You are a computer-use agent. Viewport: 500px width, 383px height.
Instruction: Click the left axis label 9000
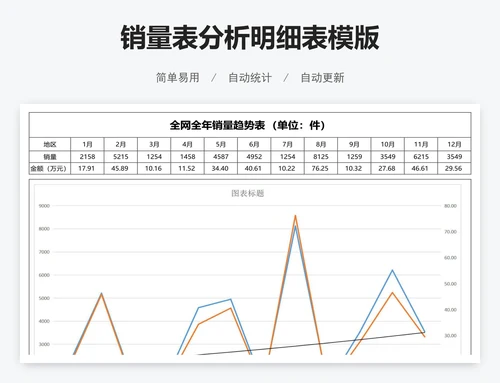[44, 206]
